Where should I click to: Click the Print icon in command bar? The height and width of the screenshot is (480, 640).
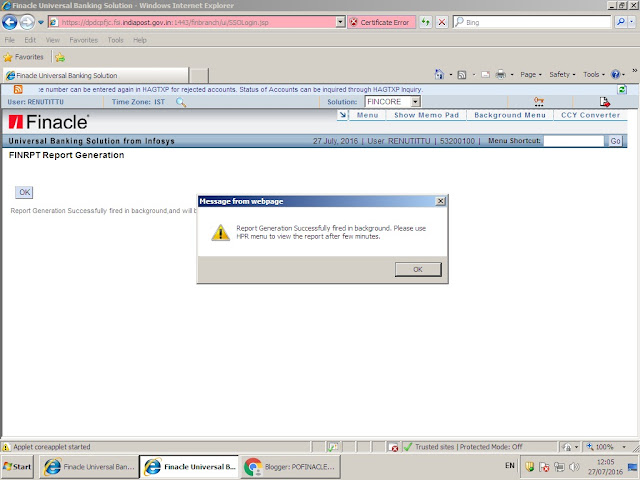coord(500,75)
